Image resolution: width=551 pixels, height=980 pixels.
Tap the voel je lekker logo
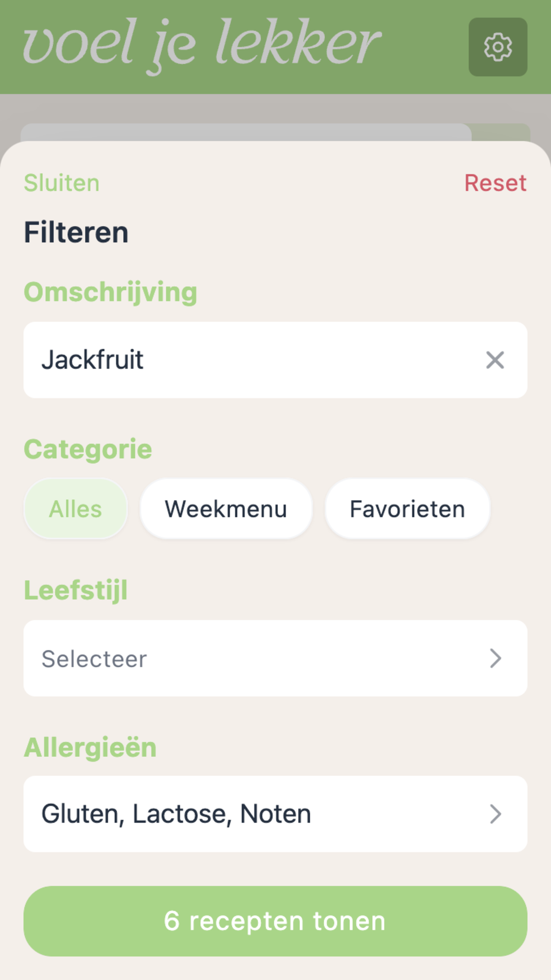[202, 46]
